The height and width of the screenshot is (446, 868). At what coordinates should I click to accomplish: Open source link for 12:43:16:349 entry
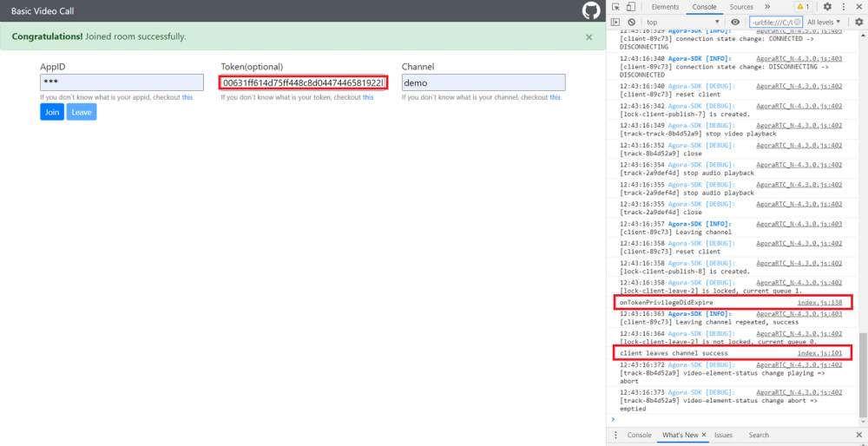(799, 126)
